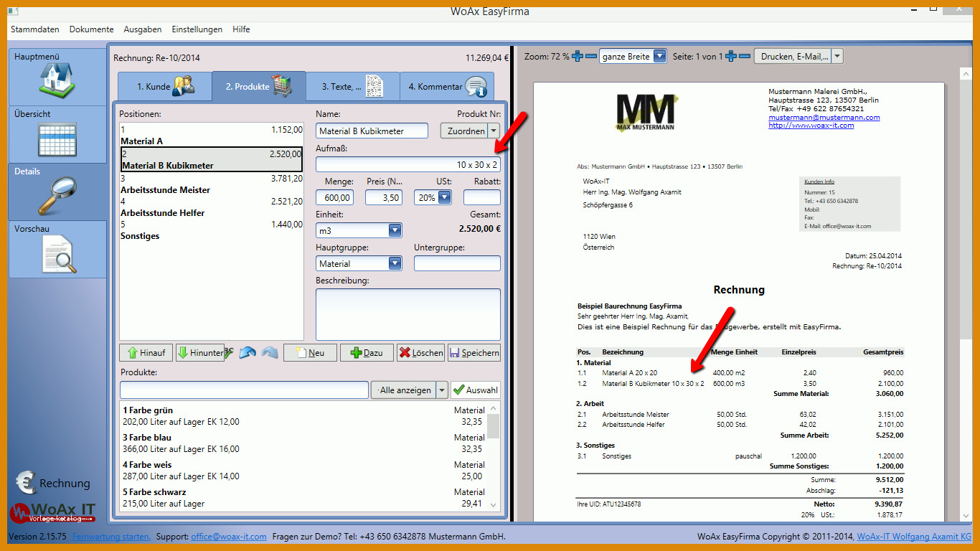Click the Produkte search field
Screen dimensions: 980x551
click(x=244, y=390)
